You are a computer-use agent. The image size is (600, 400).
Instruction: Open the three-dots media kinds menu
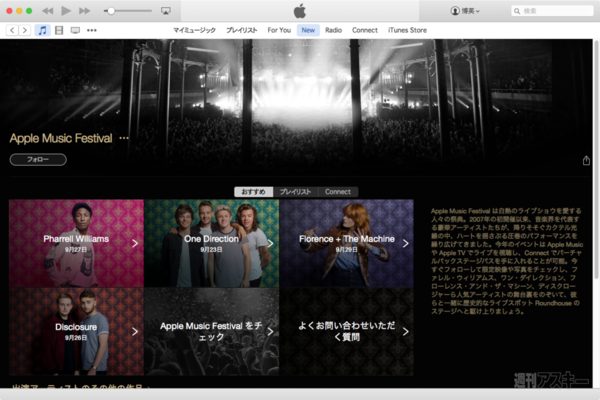92,30
